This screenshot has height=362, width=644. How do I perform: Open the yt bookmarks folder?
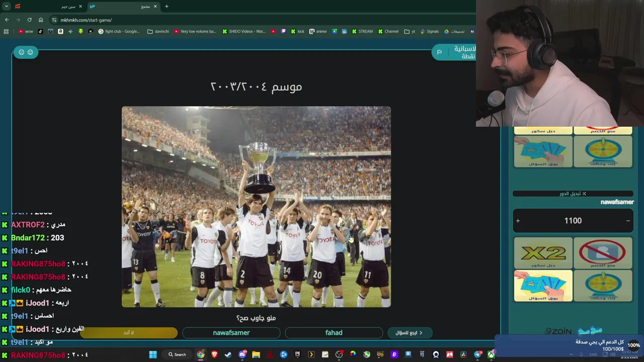[410, 31]
